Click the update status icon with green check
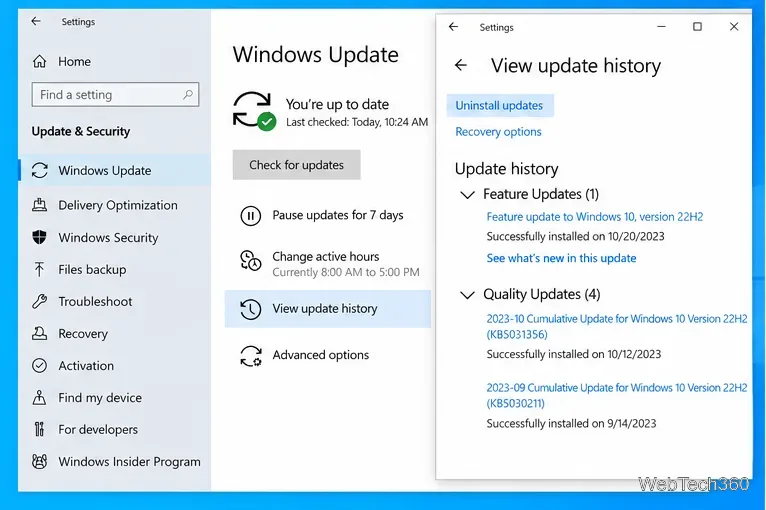The image size is (766, 510). click(254, 110)
